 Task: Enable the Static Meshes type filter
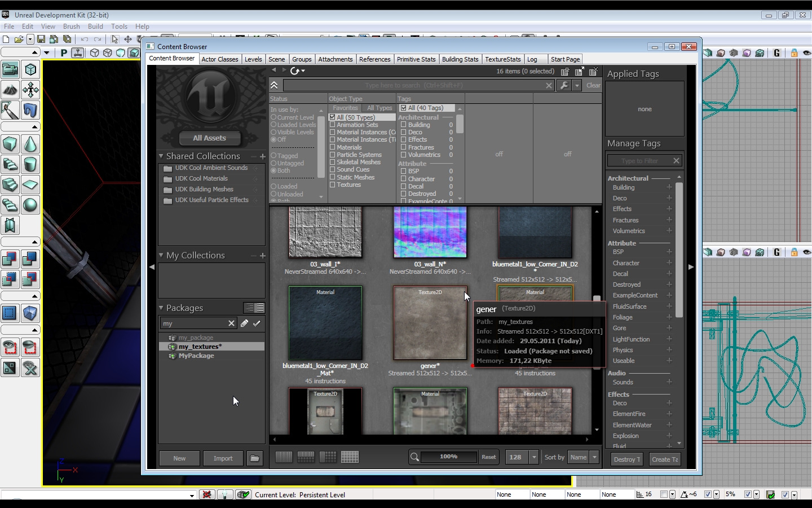click(333, 177)
